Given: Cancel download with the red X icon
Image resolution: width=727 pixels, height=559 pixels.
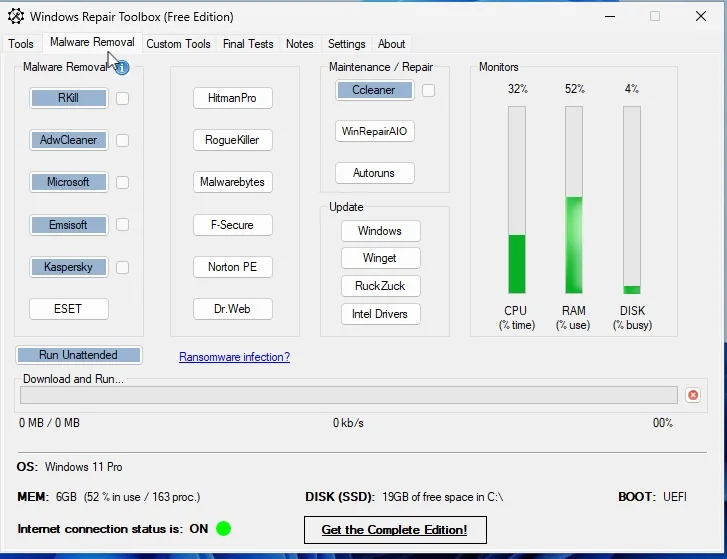Looking at the screenshot, I should coord(693,395).
